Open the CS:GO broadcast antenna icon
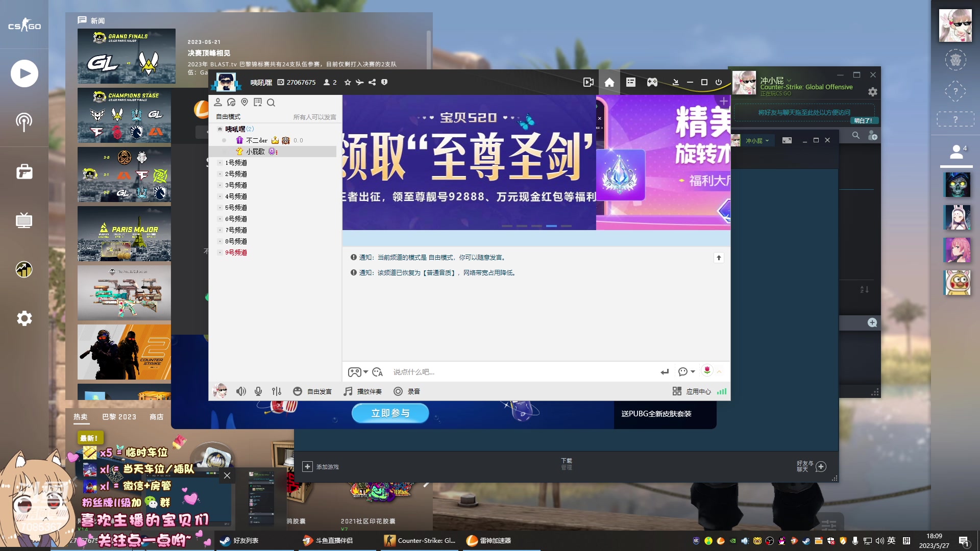Image resolution: width=980 pixels, height=551 pixels. 24,122
